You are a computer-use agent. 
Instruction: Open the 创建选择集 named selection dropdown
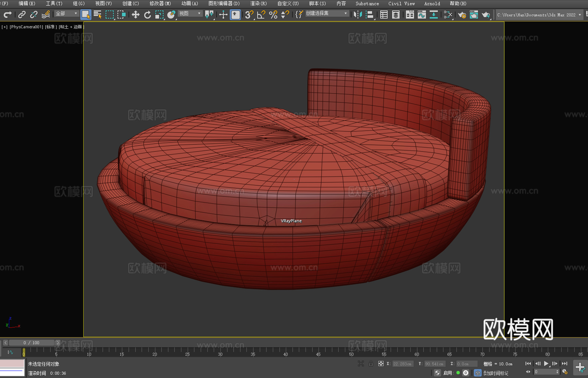point(327,13)
